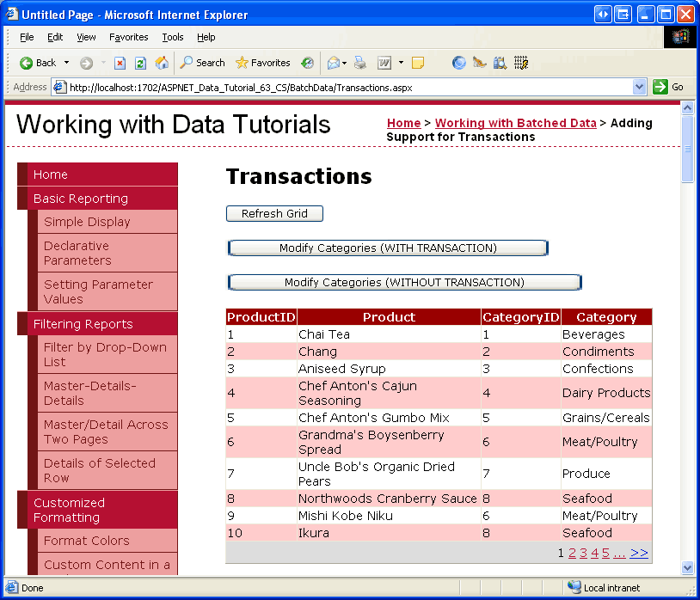
Task: Click the History toolbar icon
Action: point(308,63)
